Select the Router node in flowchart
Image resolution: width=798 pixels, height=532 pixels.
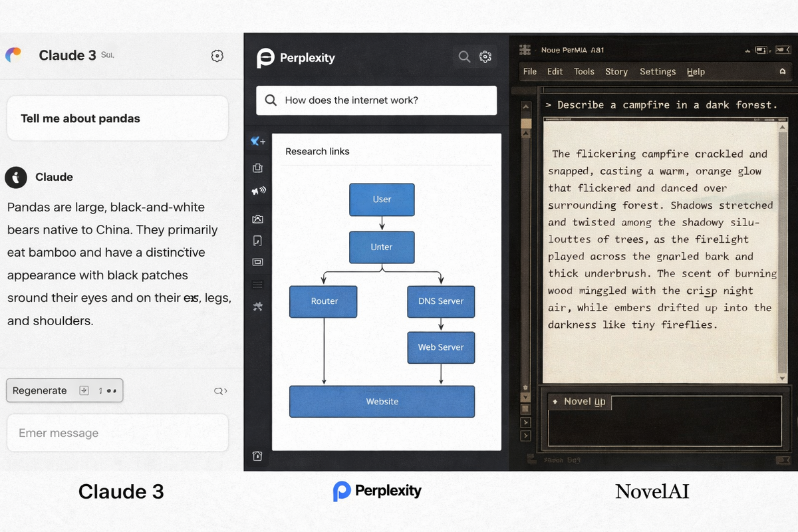pyautogui.click(x=324, y=301)
